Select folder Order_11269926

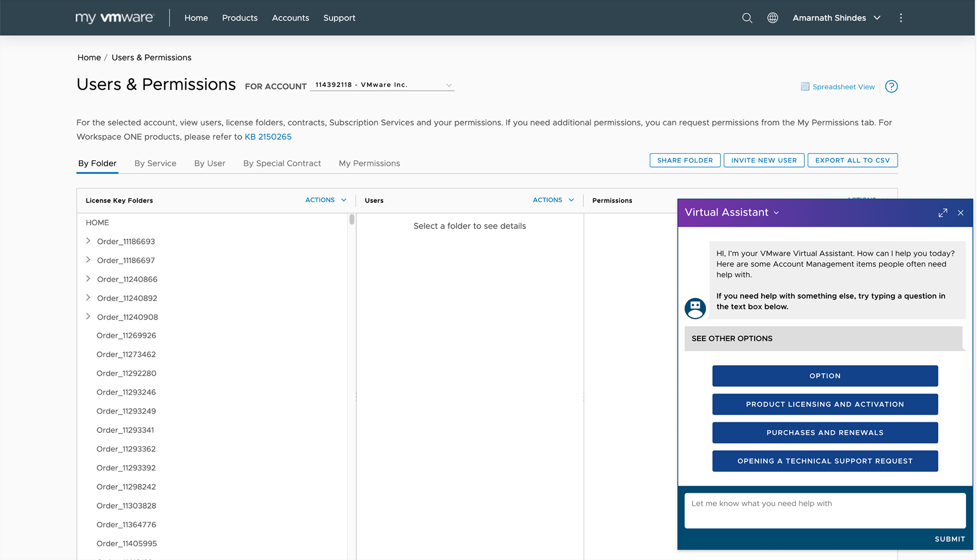(126, 336)
